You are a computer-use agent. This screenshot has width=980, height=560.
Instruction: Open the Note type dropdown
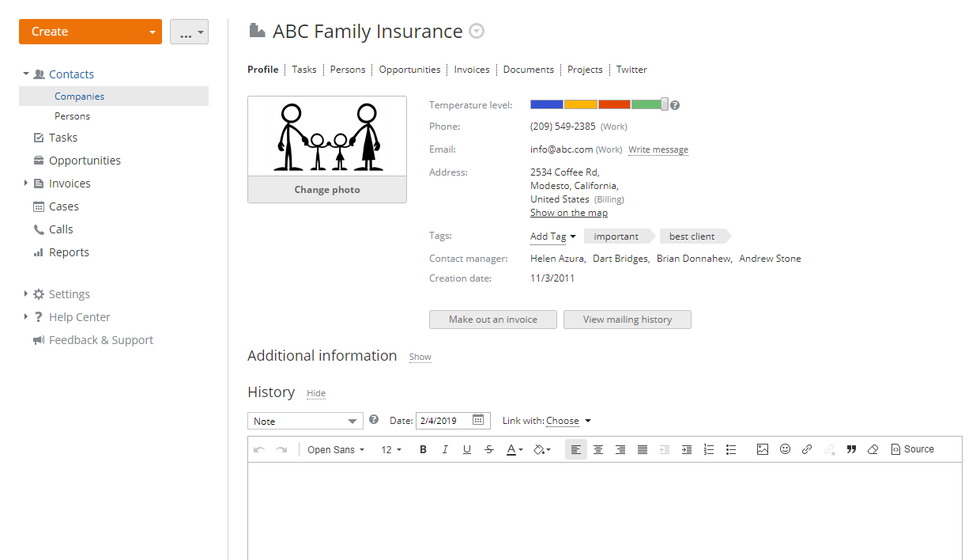305,421
